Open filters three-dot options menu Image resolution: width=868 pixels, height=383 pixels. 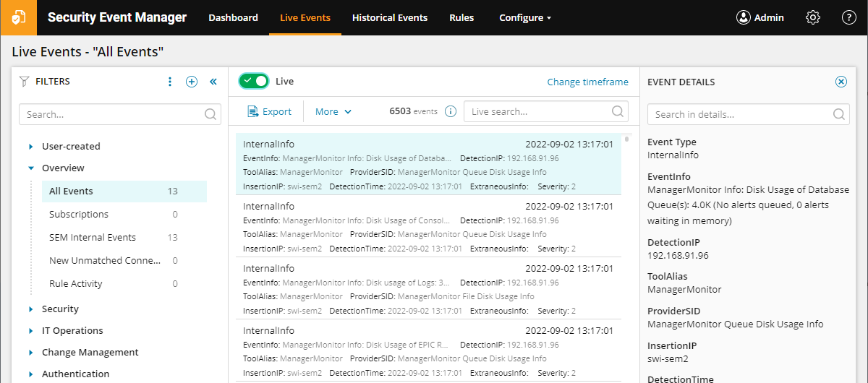coord(170,82)
